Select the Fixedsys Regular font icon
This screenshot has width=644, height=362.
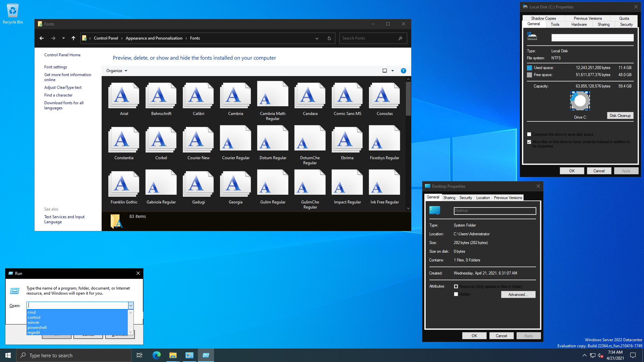[x=384, y=138]
